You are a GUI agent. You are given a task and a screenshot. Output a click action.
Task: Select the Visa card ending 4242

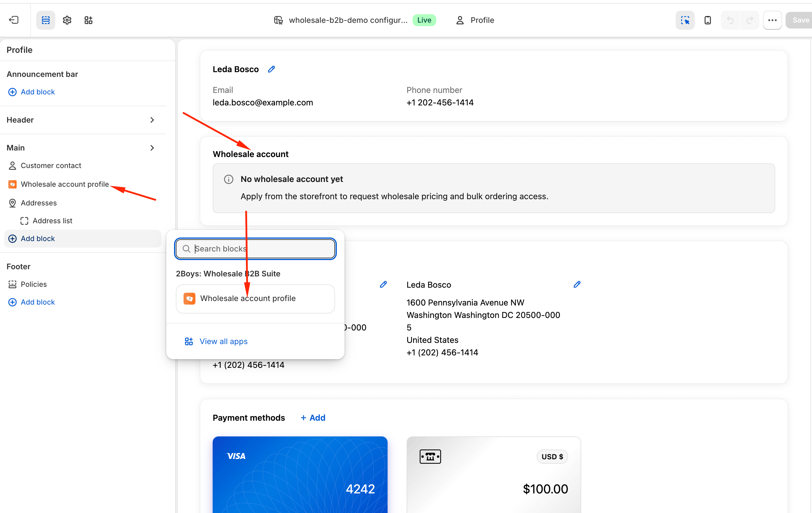click(300, 475)
